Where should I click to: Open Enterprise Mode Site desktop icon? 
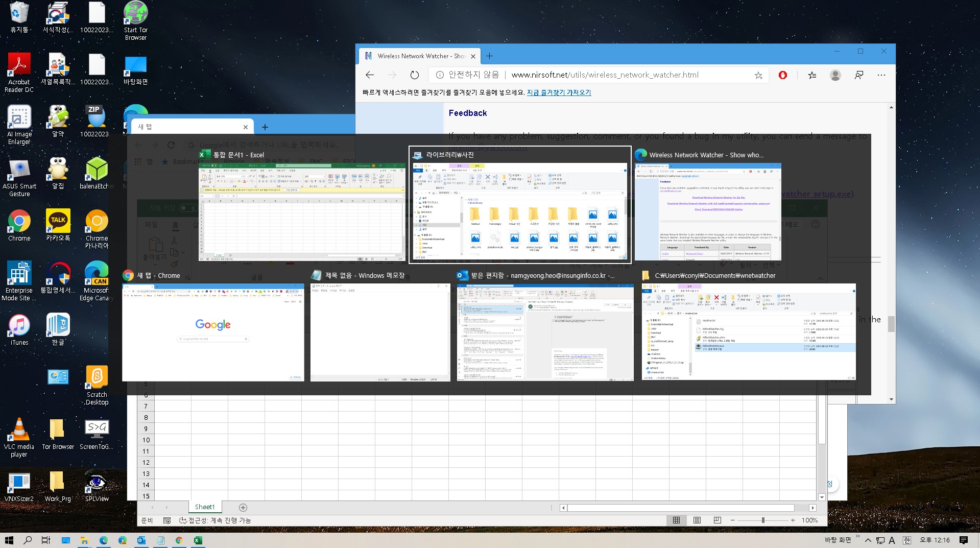click(x=19, y=281)
